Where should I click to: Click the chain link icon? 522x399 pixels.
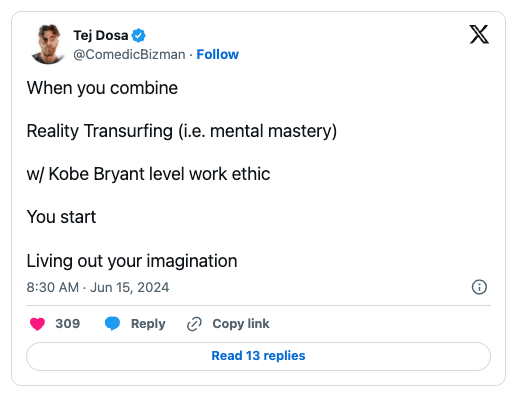[194, 324]
